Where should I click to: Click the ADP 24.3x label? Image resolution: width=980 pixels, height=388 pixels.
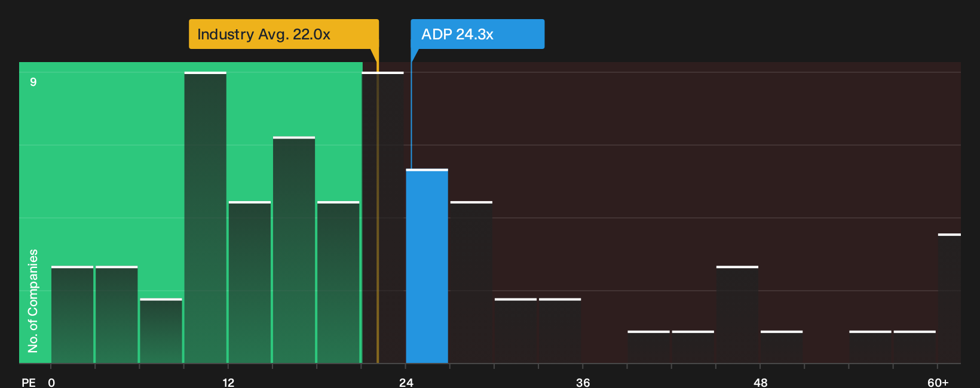point(477,34)
